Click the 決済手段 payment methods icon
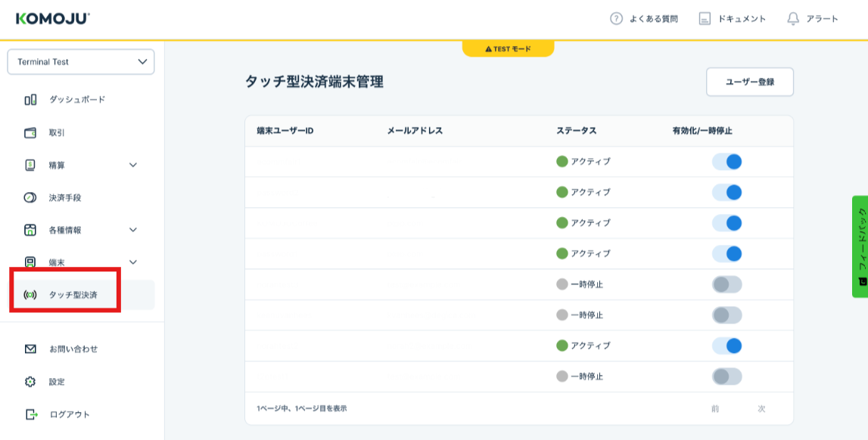Image resolution: width=868 pixels, height=440 pixels. tap(30, 197)
